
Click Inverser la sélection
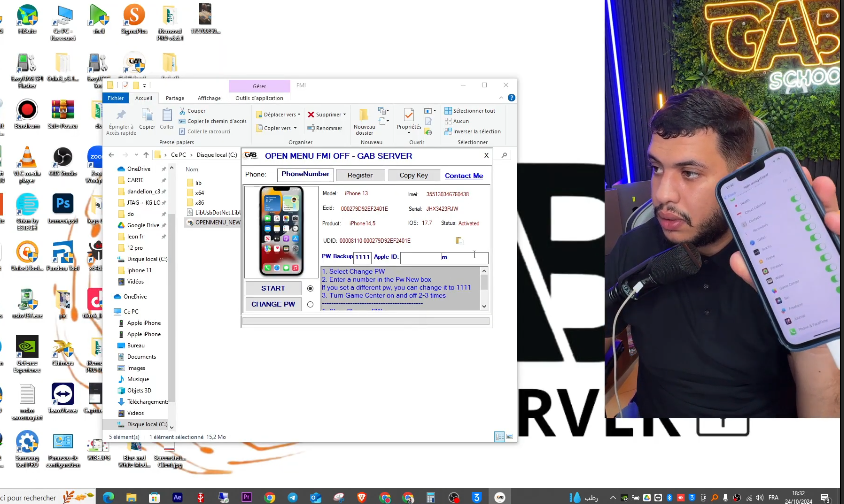(x=472, y=131)
